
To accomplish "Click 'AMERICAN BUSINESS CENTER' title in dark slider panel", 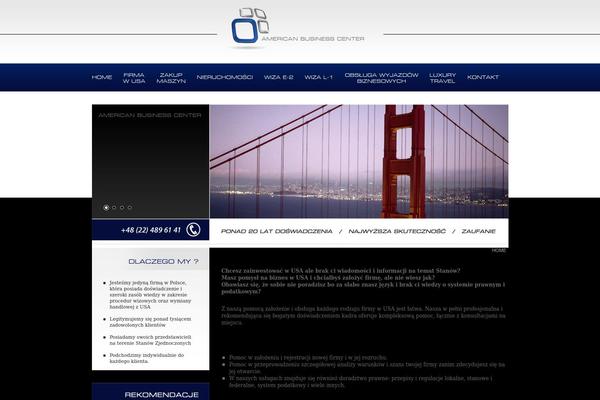I will pos(150,115).
